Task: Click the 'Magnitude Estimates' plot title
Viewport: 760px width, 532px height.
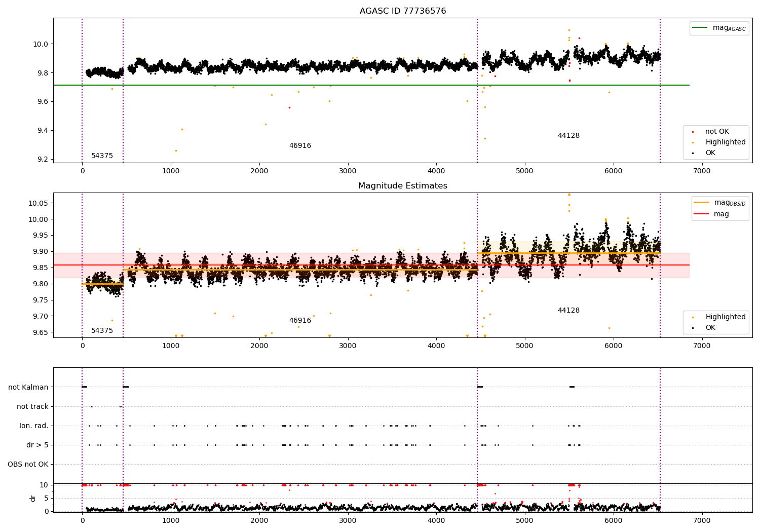Action: (x=403, y=186)
